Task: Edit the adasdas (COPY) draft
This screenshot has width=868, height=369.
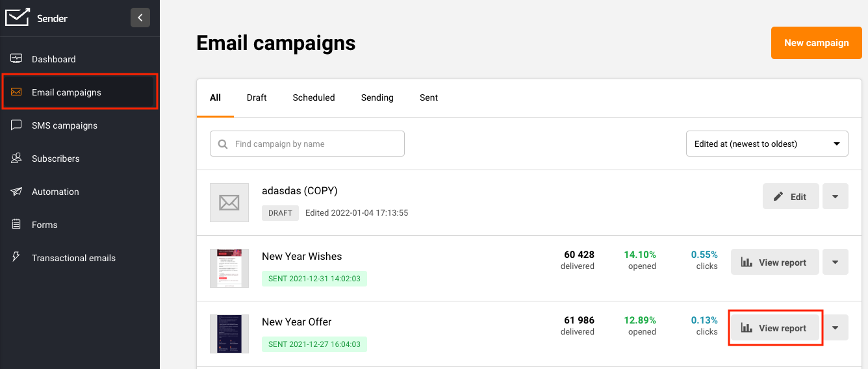Action: click(x=790, y=197)
